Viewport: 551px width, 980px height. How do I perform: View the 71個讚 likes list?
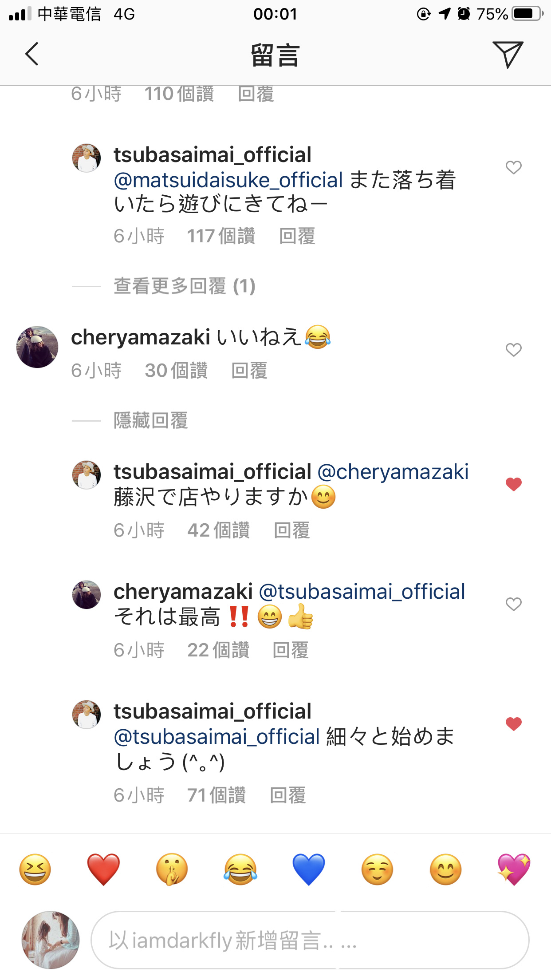pyautogui.click(x=216, y=795)
